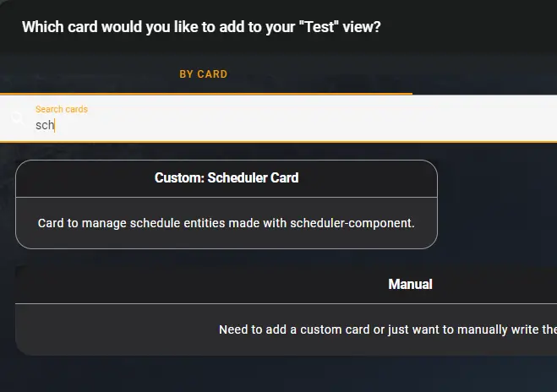Place cursor after "sch" in search box
The width and height of the screenshot is (557, 392).
[55, 125]
